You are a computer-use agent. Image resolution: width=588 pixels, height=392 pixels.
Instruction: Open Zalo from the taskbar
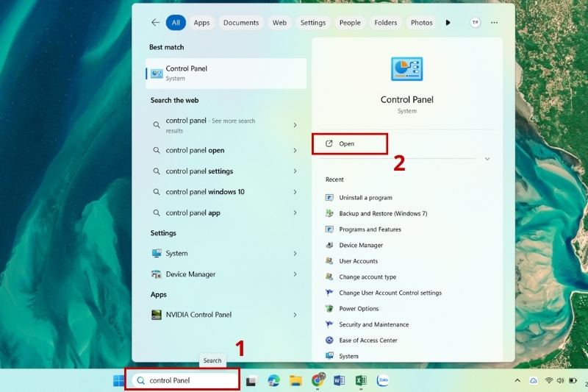point(382,380)
